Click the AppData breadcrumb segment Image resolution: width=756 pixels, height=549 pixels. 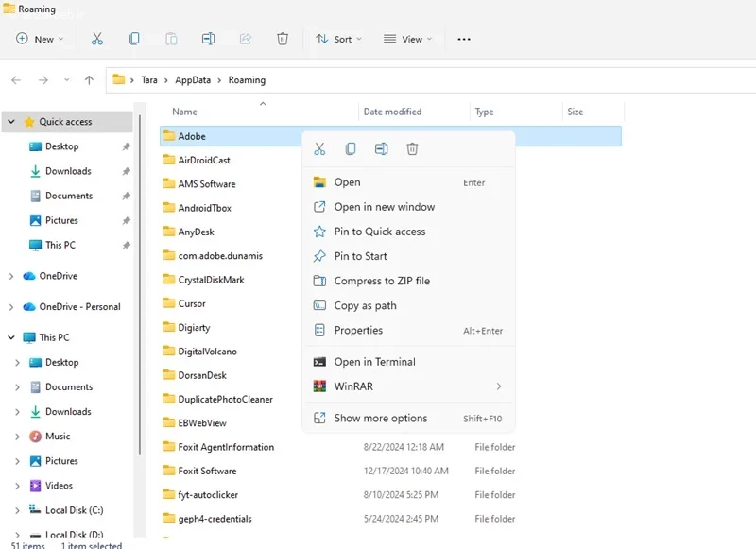coord(193,80)
